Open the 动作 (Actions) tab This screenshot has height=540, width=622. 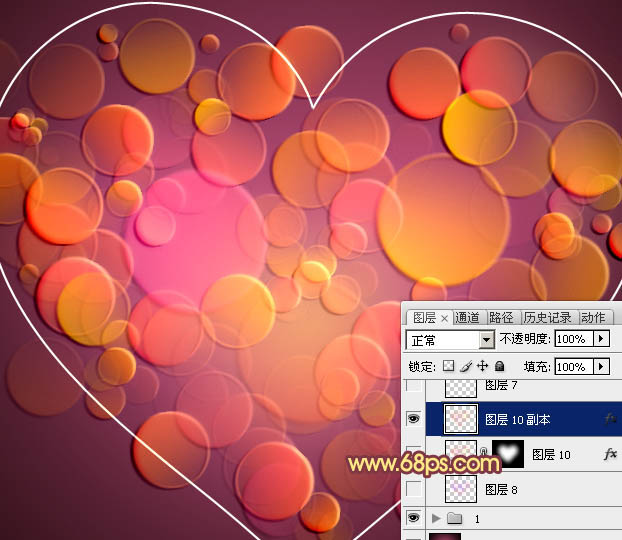[593, 318]
